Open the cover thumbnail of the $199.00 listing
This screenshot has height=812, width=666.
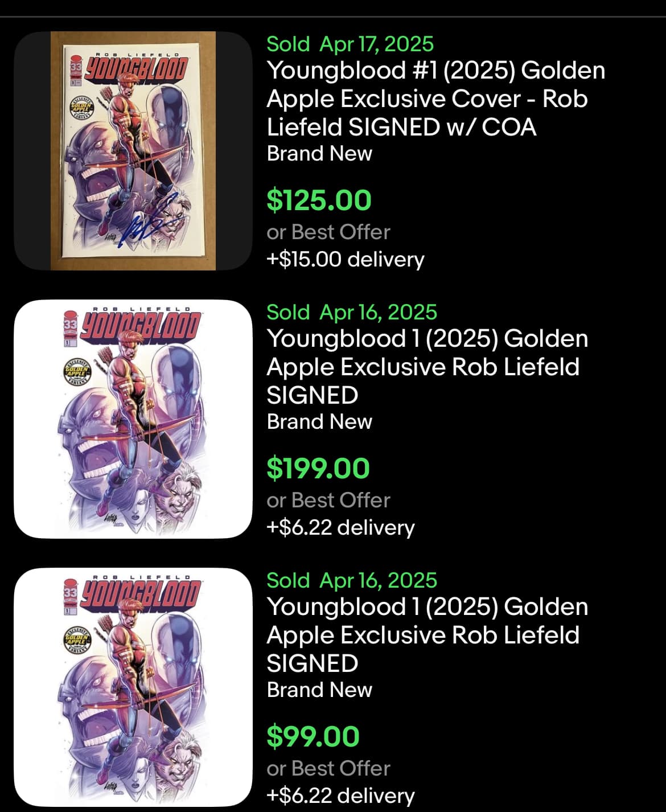point(133,419)
